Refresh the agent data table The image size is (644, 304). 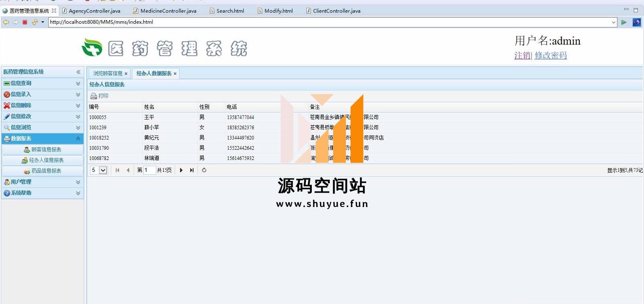click(204, 170)
